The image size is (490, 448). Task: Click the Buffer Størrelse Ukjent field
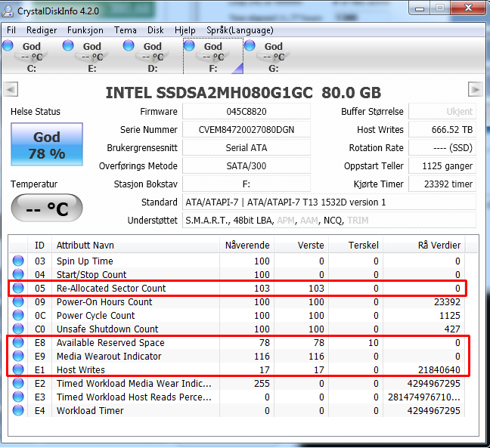click(x=442, y=112)
